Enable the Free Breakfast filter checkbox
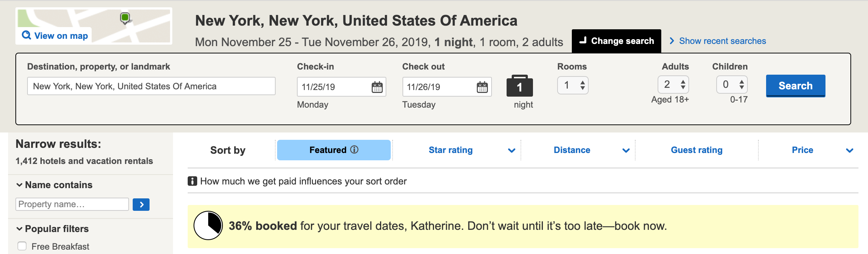The height and width of the screenshot is (254, 868). tap(22, 246)
